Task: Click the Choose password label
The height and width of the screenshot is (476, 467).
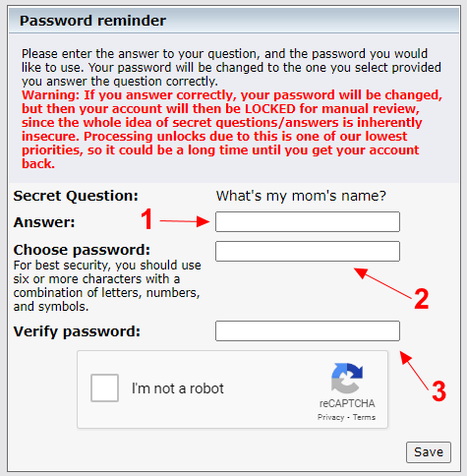Action: point(82,250)
